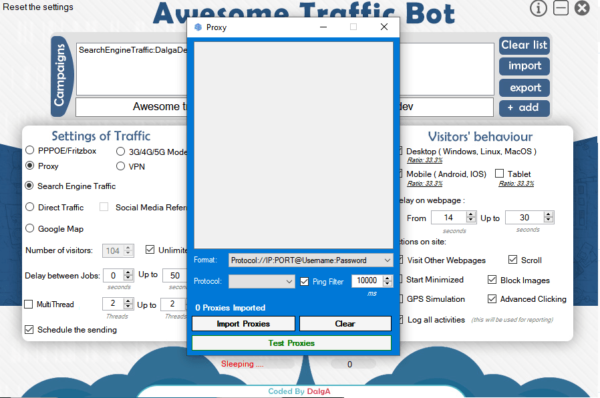Click the green Test Proxies button
This screenshot has width=600, height=398.
292,343
